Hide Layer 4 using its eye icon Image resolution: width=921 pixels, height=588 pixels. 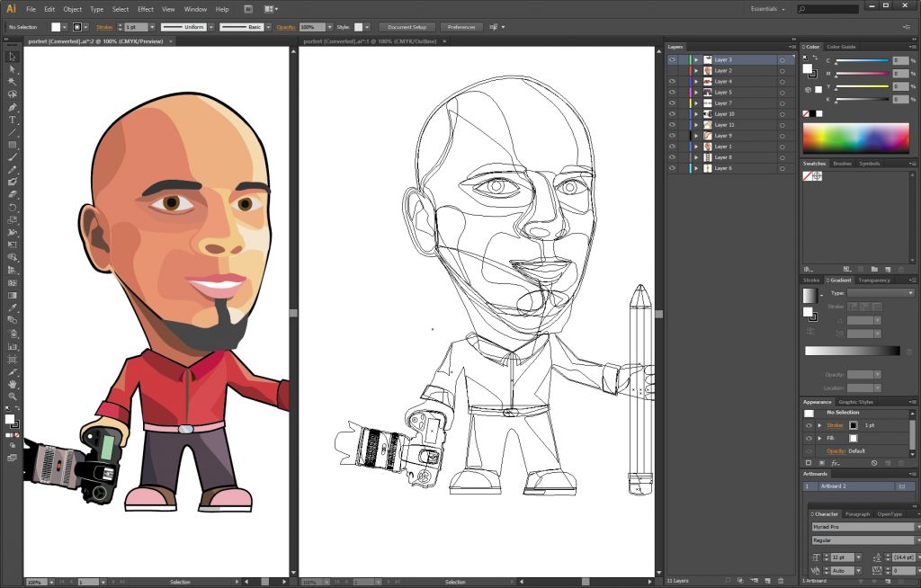pos(672,82)
